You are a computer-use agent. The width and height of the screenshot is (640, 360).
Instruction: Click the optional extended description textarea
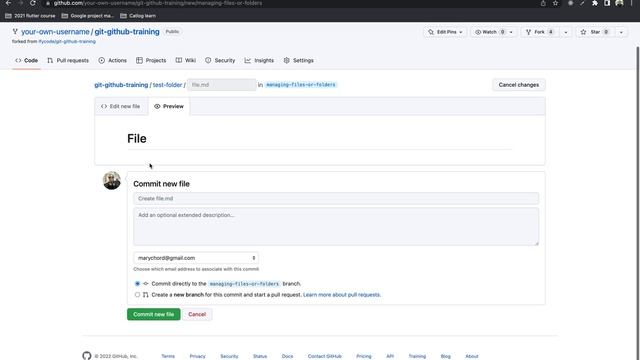[x=336, y=227]
